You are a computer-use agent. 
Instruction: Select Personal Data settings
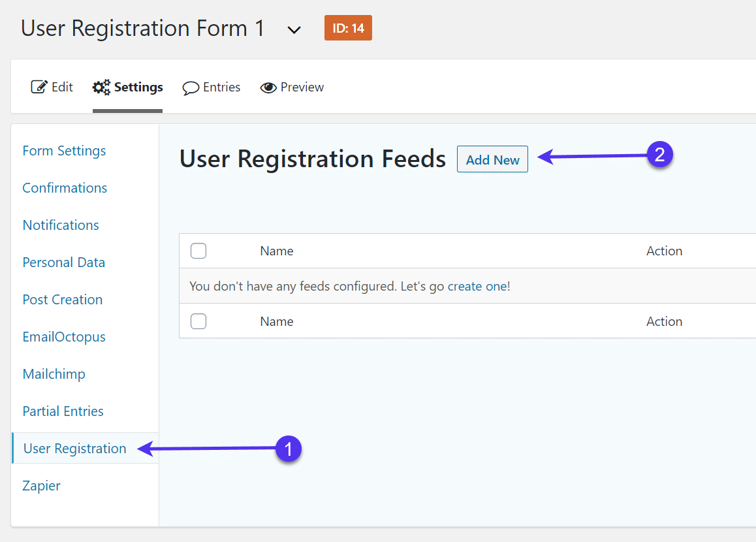[x=63, y=263]
